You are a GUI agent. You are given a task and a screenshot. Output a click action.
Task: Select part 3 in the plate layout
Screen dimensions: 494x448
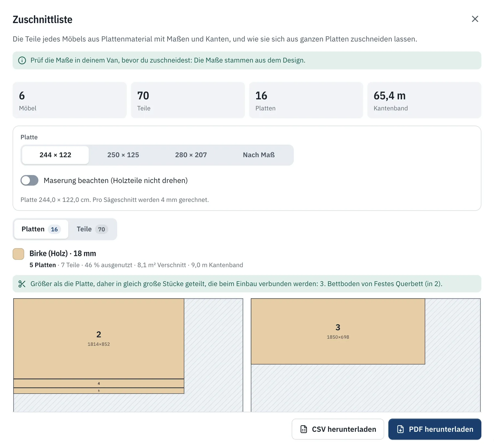point(338,332)
